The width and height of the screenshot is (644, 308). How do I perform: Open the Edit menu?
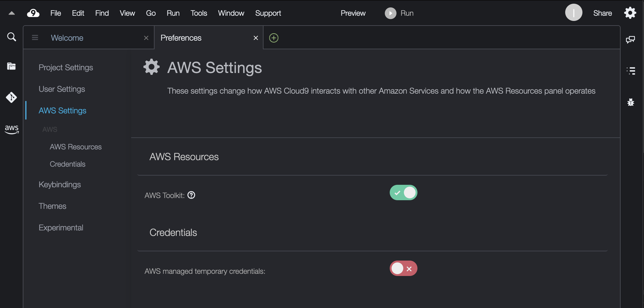78,13
